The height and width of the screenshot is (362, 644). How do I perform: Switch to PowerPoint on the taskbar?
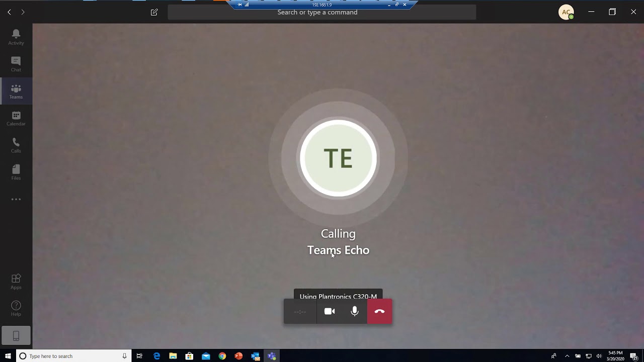click(238, 356)
